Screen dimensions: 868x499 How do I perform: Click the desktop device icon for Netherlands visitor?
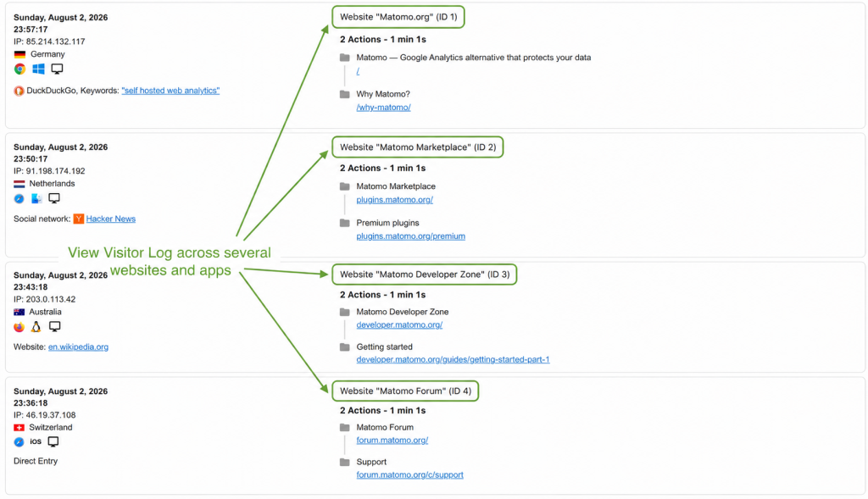54,198
